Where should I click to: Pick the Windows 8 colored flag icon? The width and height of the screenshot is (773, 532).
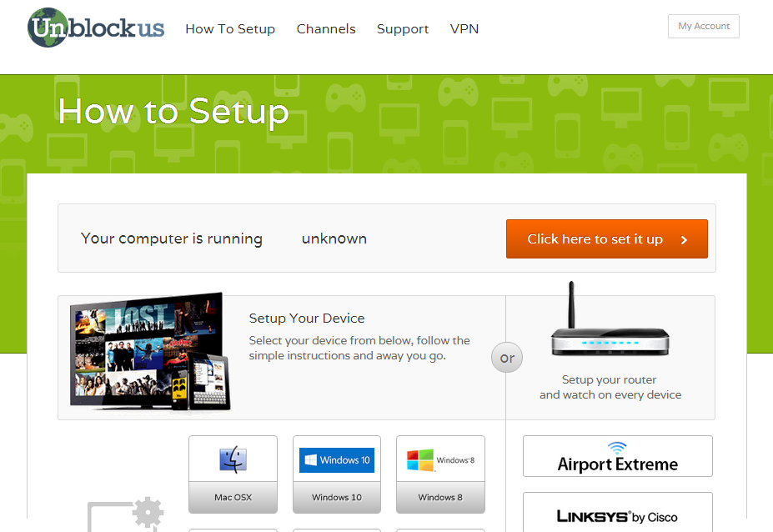(420, 460)
